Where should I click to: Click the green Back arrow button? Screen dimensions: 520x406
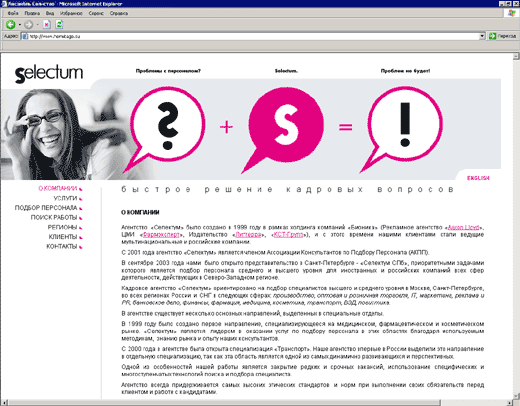[11, 24]
